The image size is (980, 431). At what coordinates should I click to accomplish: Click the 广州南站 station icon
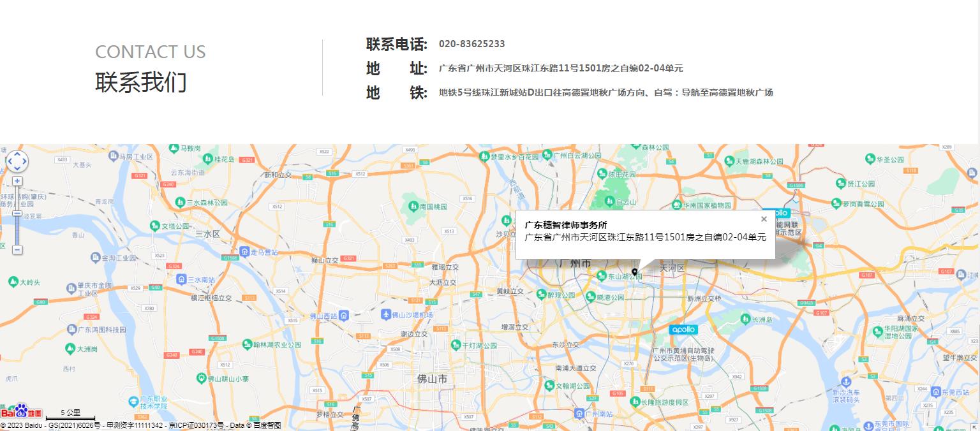pyautogui.click(x=579, y=414)
